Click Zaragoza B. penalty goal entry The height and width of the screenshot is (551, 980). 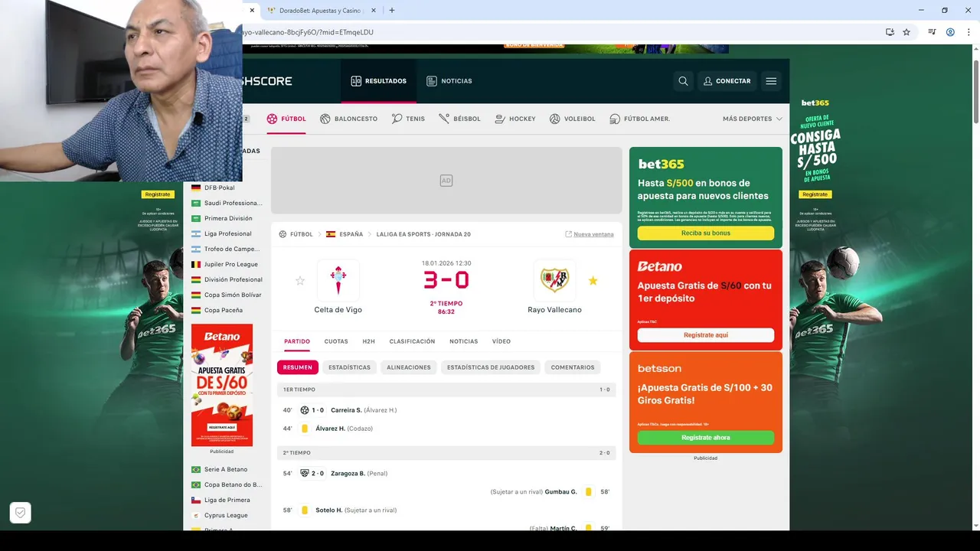[348, 474]
